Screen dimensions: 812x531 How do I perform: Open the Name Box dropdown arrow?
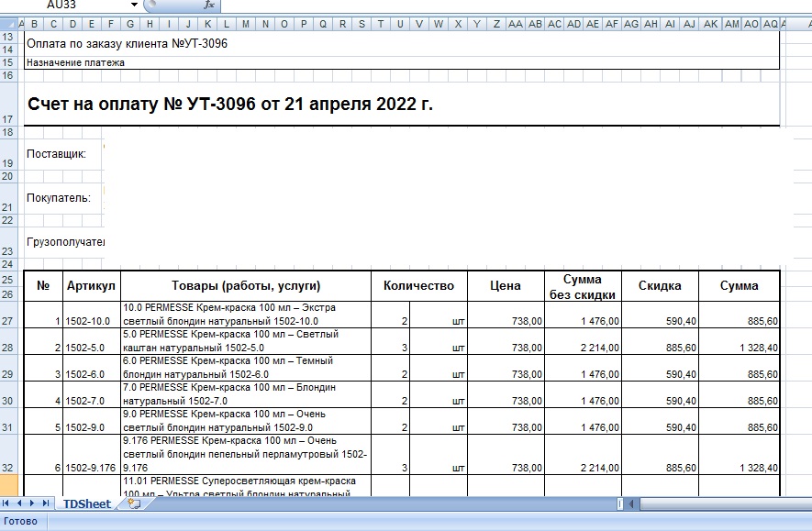[134, 6]
